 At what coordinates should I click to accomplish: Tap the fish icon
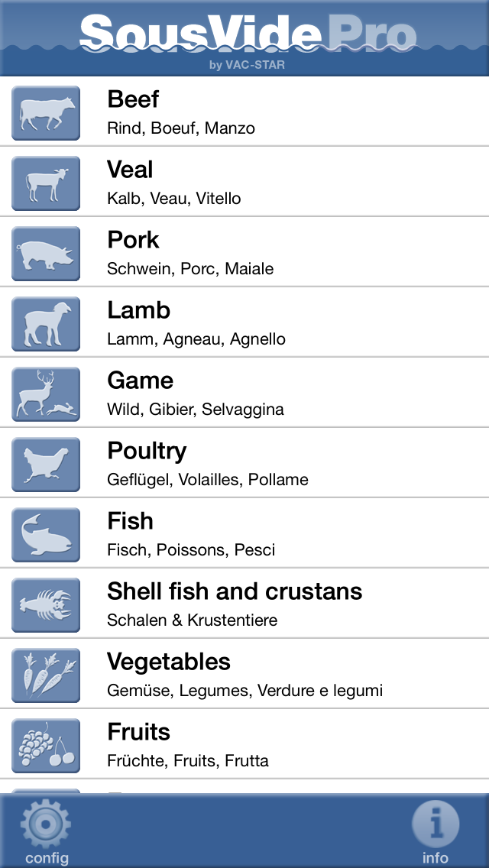[x=46, y=535]
